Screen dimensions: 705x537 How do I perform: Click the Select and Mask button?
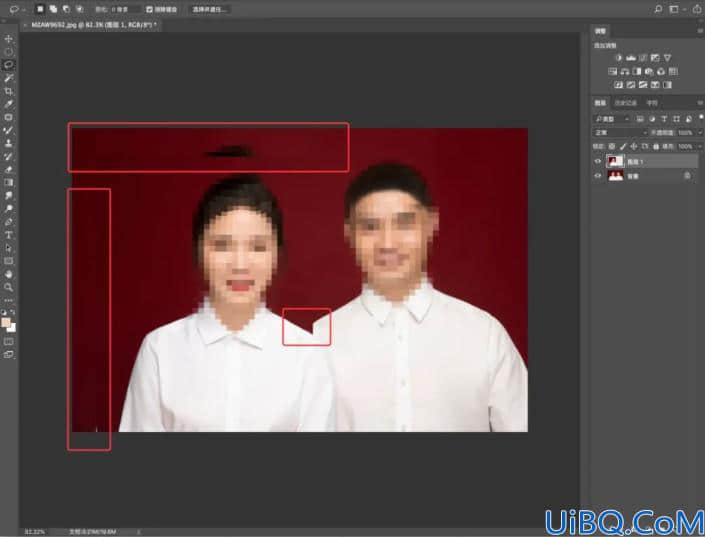(x=210, y=9)
